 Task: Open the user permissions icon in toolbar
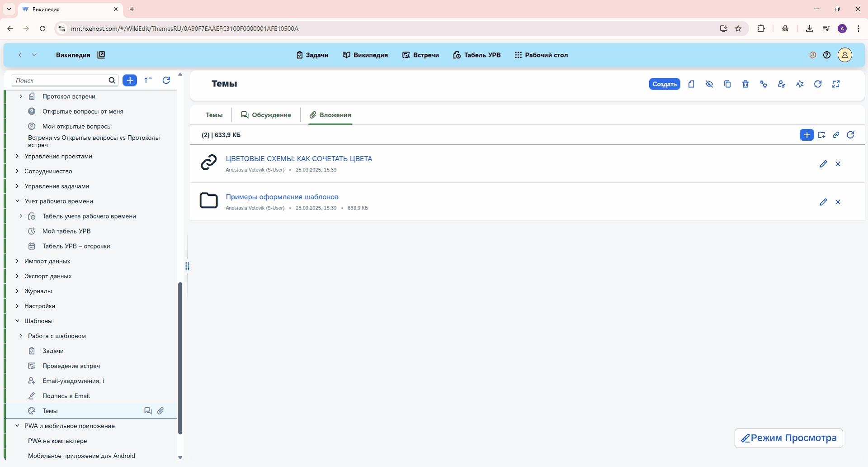pyautogui.click(x=782, y=84)
